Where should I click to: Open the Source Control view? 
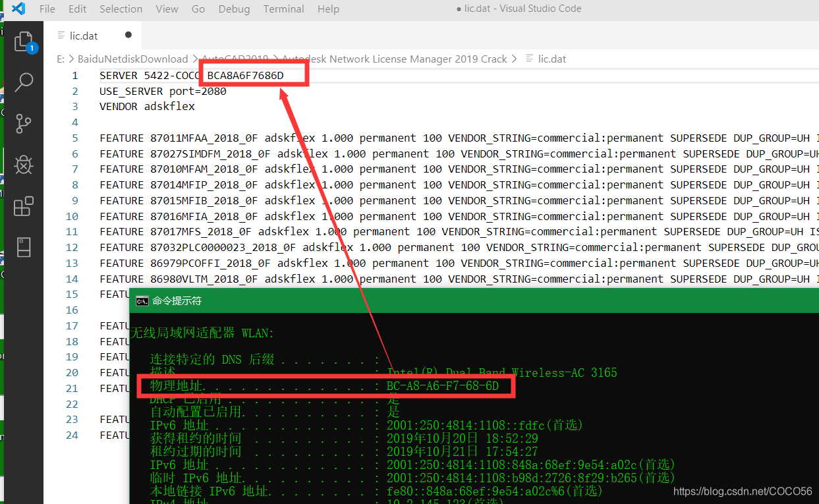tap(24, 123)
